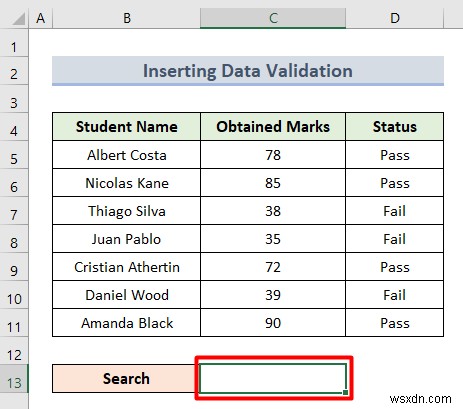Select the Obtained Marks header cell
Screen dimensions: 463x409
pos(273,127)
